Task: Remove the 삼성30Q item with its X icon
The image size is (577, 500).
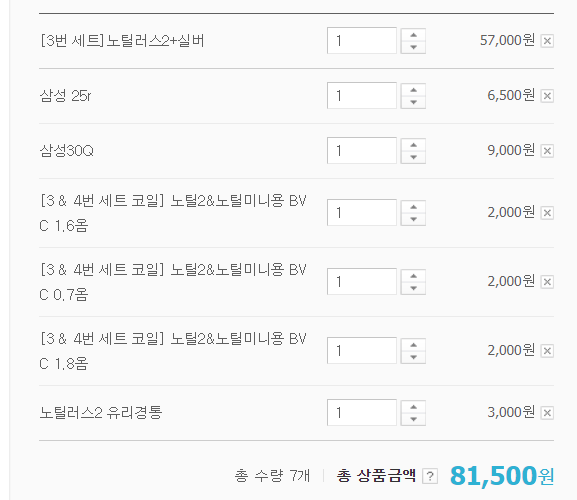Action: (x=547, y=151)
